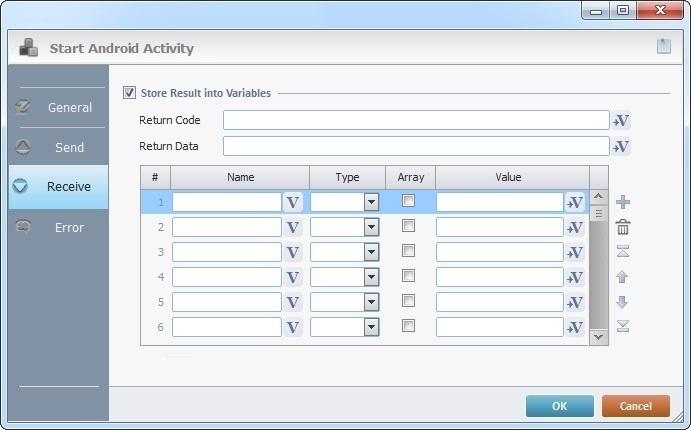This screenshot has width=691, height=430.
Task: Open the Type dropdown in row 6
Action: (x=371, y=327)
